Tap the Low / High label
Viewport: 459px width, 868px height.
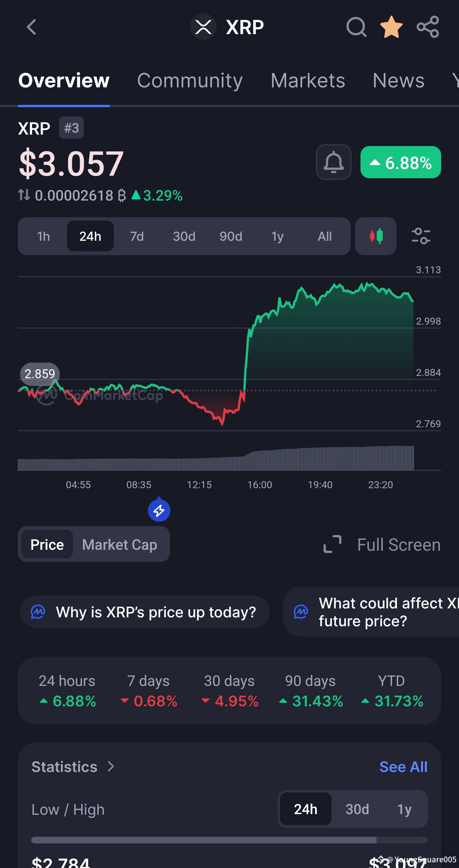(x=68, y=809)
